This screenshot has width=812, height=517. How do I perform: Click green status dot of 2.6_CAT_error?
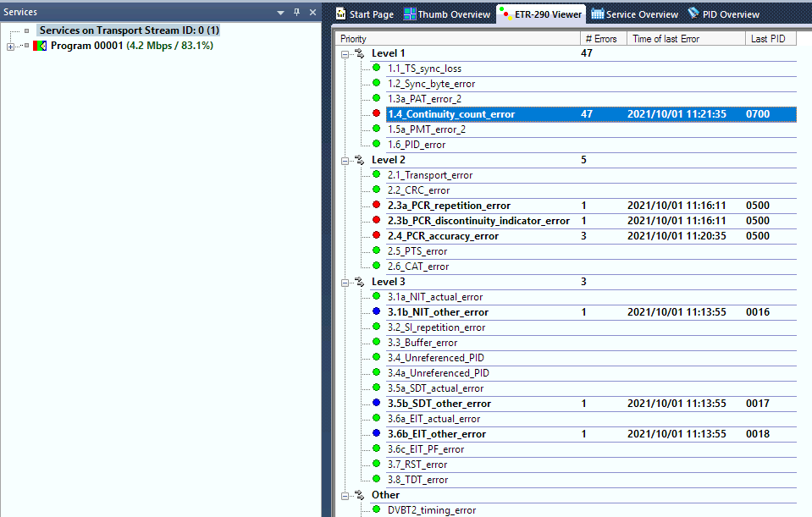[x=377, y=266]
